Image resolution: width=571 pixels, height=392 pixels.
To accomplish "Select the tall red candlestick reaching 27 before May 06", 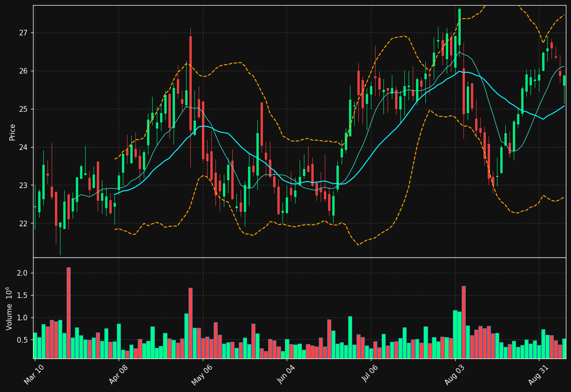I will pyautogui.click(x=190, y=83).
